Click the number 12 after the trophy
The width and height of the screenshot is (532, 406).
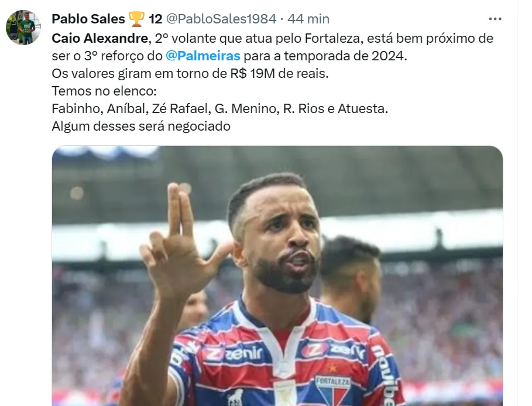point(155,19)
